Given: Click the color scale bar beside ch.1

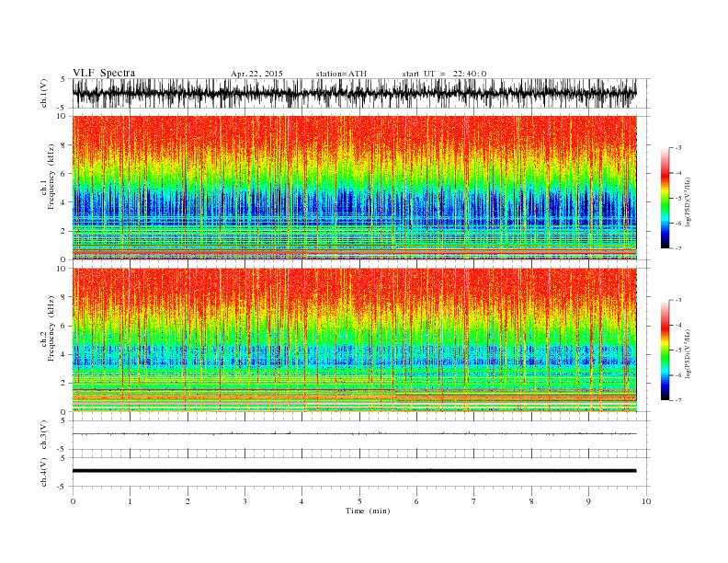Looking at the screenshot, I should (x=665, y=199).
